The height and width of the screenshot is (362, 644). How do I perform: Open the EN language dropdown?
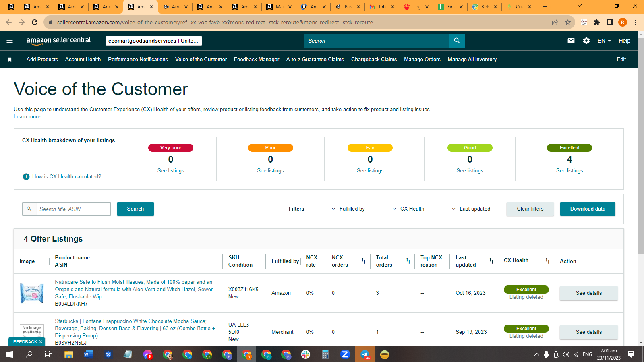604,41
